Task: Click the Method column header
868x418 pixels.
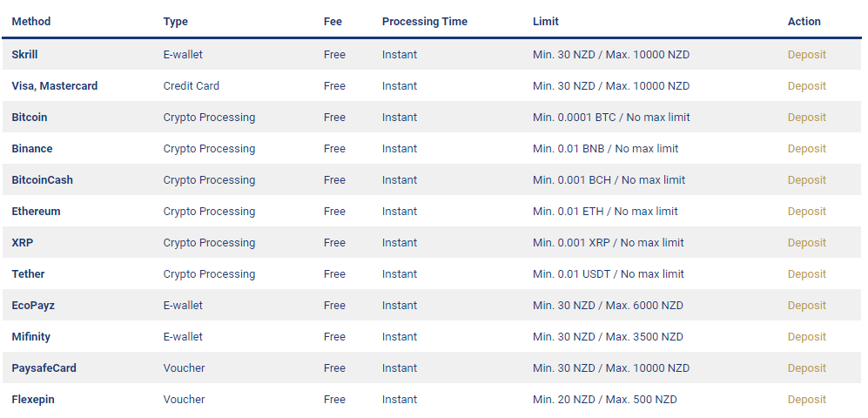Action: pyautogui.click(x=31, y=22)
